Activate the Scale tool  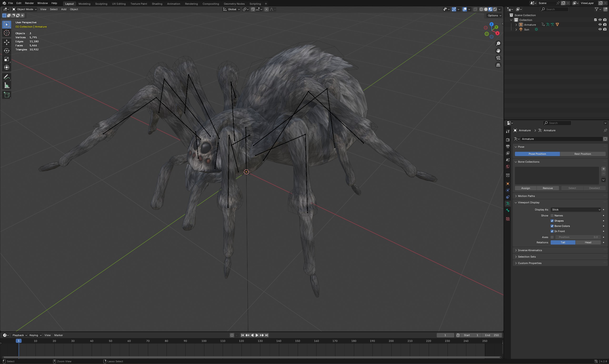point(7,59)
